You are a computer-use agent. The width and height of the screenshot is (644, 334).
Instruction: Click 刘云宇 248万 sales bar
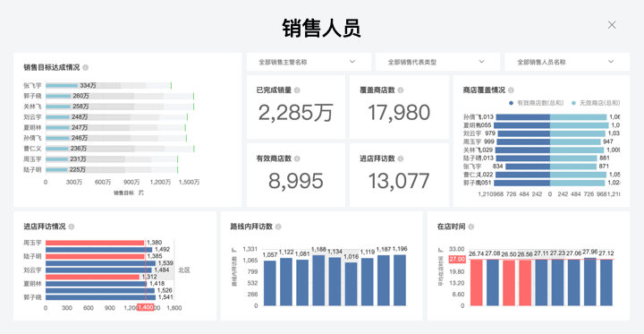57,116
